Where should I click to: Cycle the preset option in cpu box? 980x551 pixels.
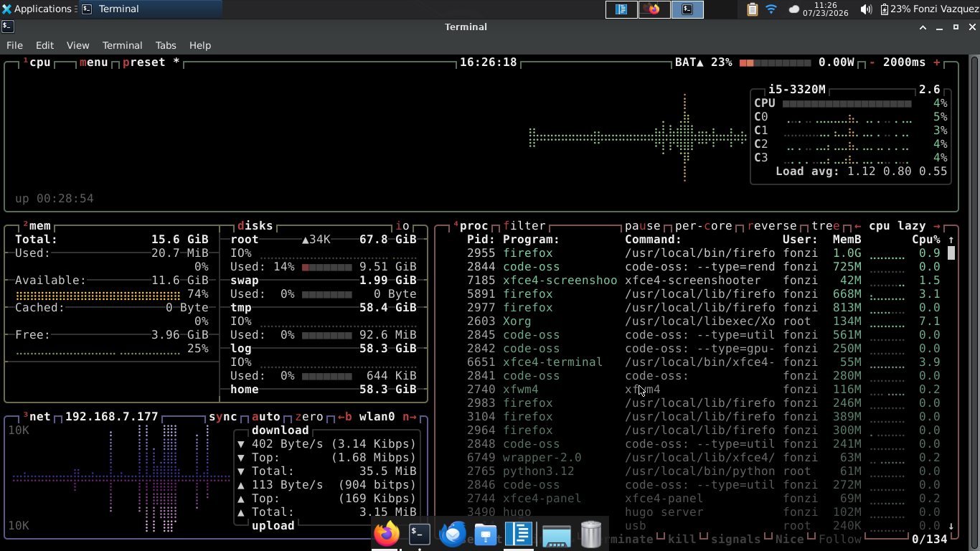(x=151, y=62)
